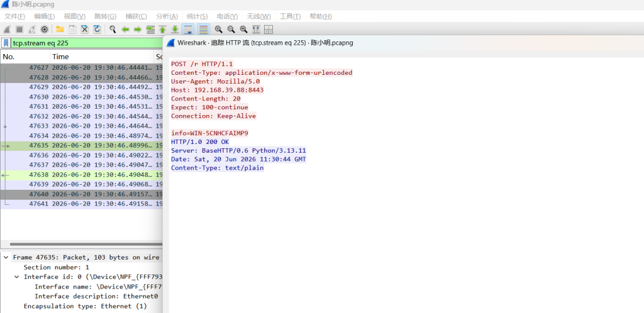
Task: Open the 视图(V) menu
Action: click(74, 16)
